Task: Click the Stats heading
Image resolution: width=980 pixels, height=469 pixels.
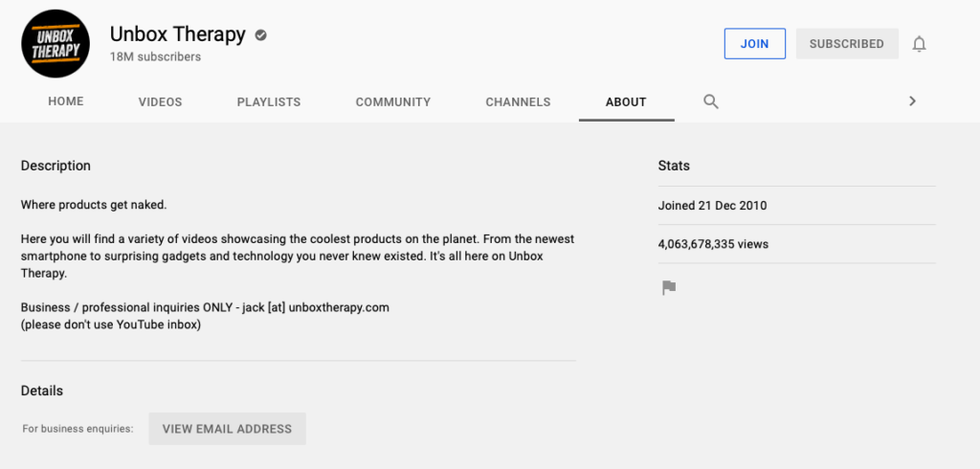Action: 674,166
